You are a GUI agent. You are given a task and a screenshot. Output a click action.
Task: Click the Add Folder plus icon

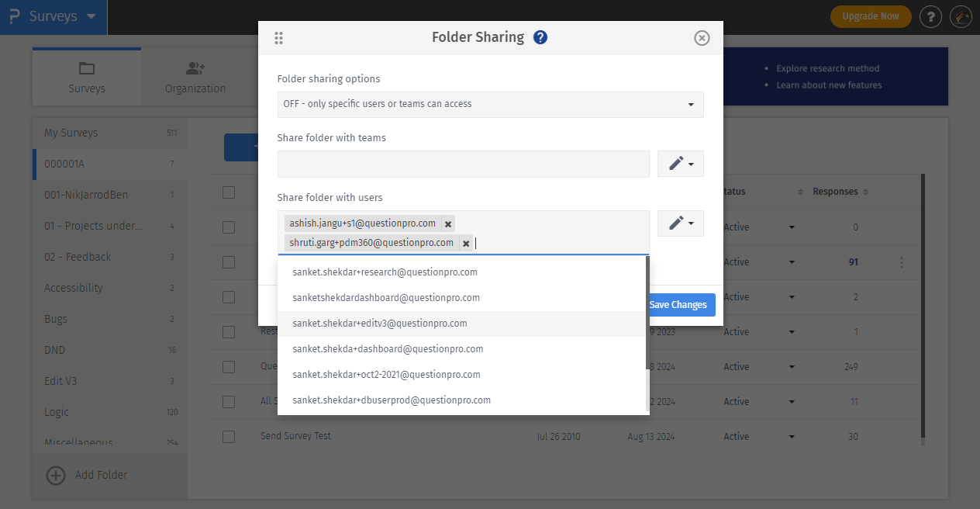[x=55, y=475]
